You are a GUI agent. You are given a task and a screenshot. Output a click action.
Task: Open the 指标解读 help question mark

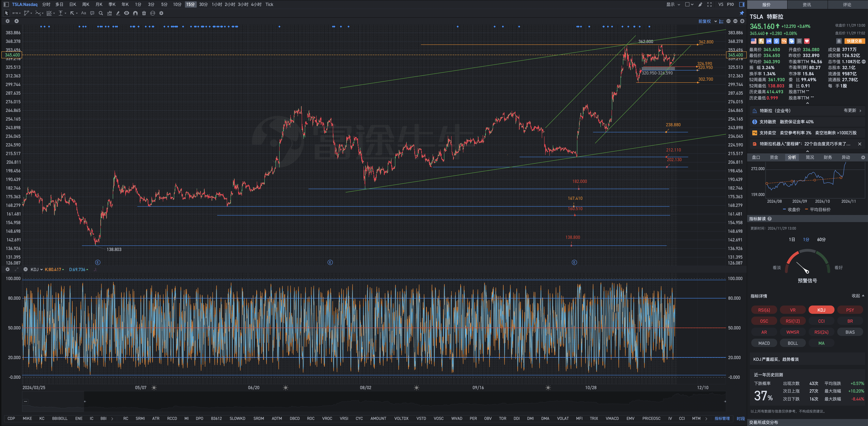coord(770,219)
